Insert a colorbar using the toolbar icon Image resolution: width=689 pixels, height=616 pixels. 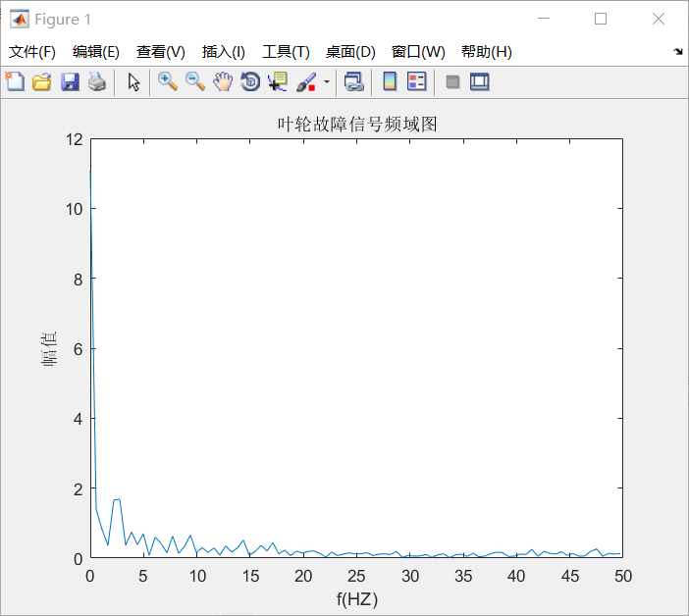[390, 81]
